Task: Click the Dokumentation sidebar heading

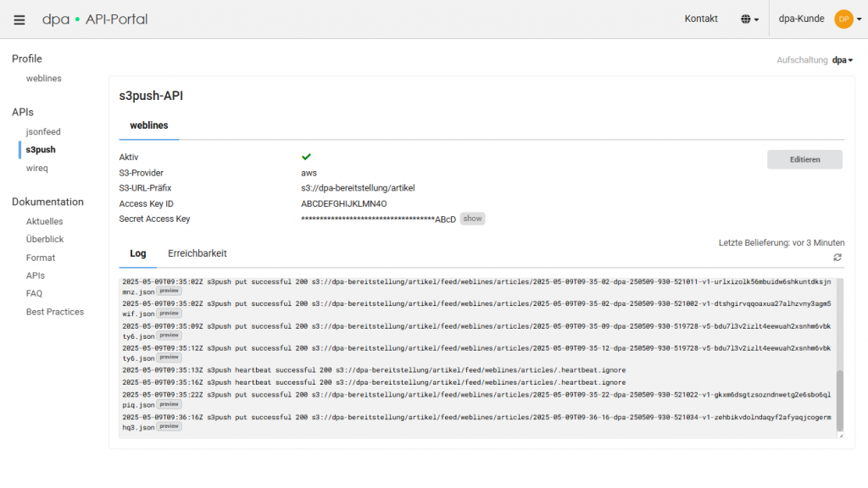Action: click(x=47, y=202)
